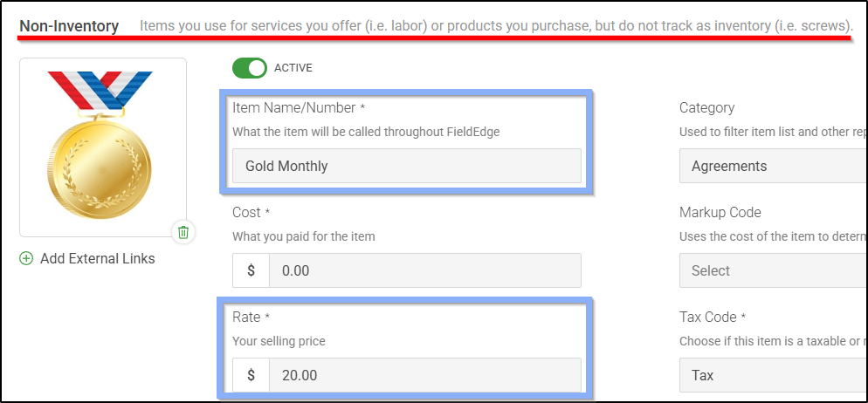
Task: Click the plus icon for external links
Action: pos(26,258)
